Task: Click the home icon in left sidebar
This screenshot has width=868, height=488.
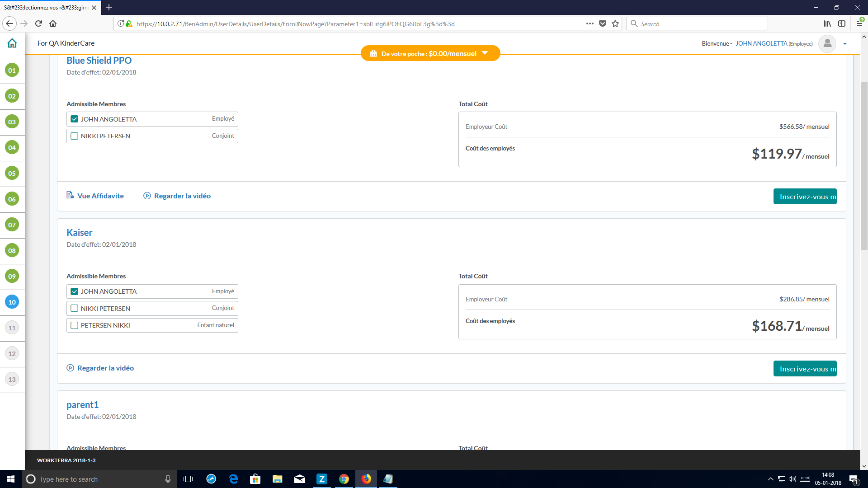Action: 12,43
